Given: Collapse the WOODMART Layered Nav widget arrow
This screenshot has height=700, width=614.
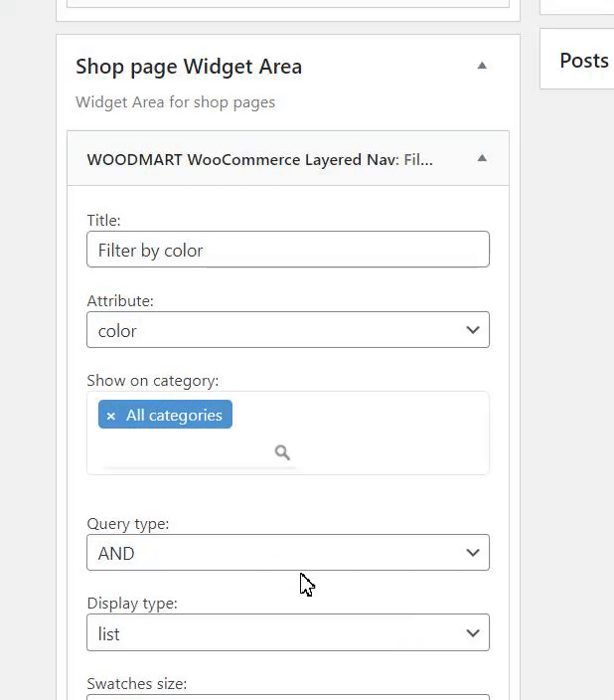Looking at the screenshot, I should (x=482, y=158).
